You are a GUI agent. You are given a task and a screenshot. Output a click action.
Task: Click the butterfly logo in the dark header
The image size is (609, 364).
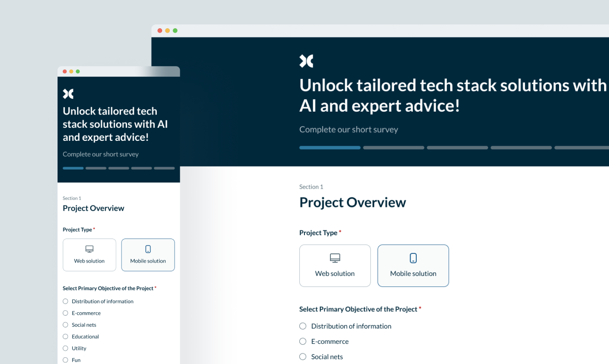306,60
